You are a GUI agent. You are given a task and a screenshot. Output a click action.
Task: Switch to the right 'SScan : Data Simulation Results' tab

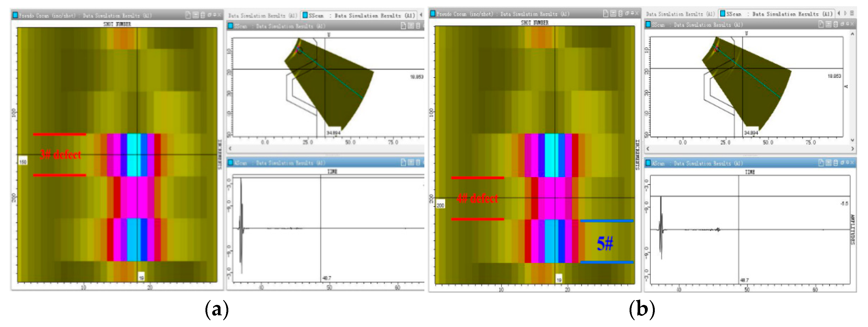coord(775,14)
